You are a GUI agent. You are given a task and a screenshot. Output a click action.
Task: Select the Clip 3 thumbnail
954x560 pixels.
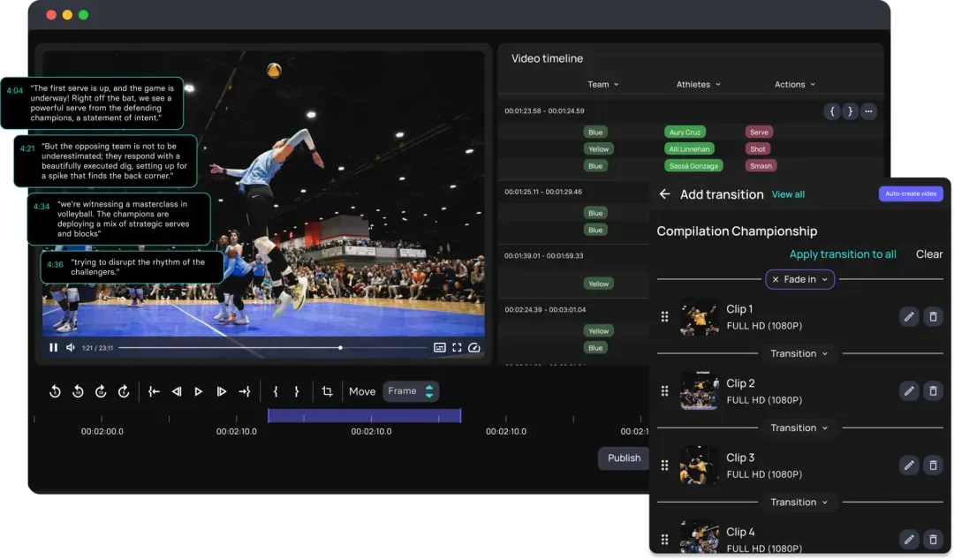[699, 465]
